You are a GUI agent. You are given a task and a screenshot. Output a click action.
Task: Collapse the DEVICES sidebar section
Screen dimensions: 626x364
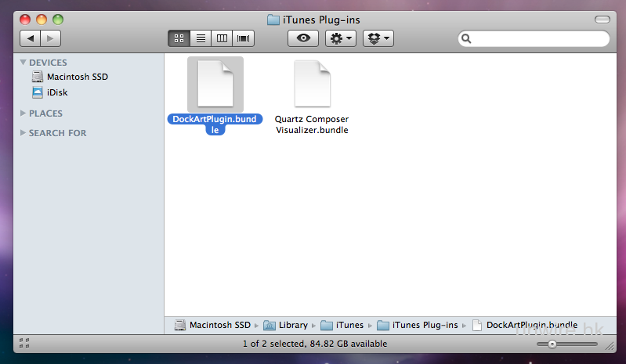tap(24, 63)
